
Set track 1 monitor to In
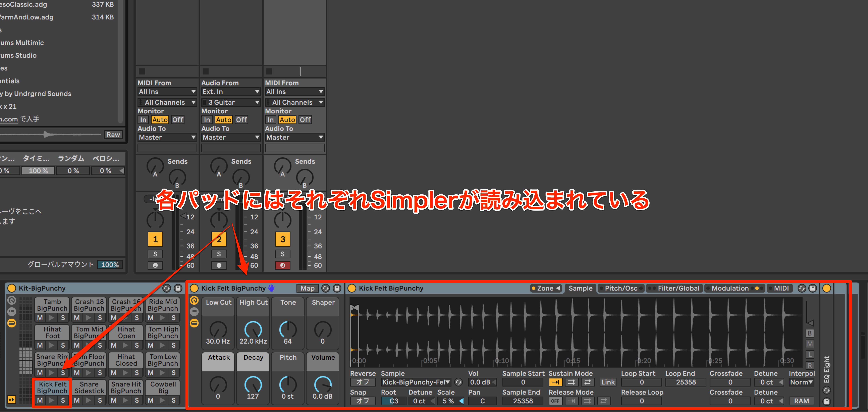[143, 120]
